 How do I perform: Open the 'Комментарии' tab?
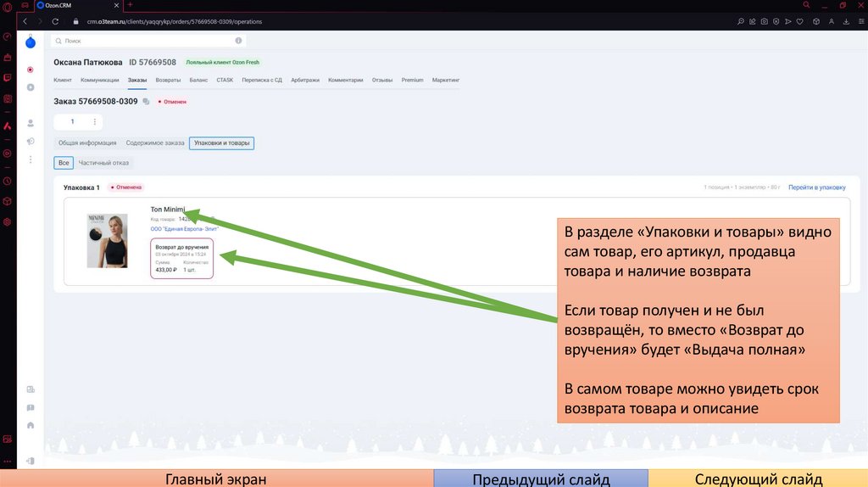tap(346, 80)
